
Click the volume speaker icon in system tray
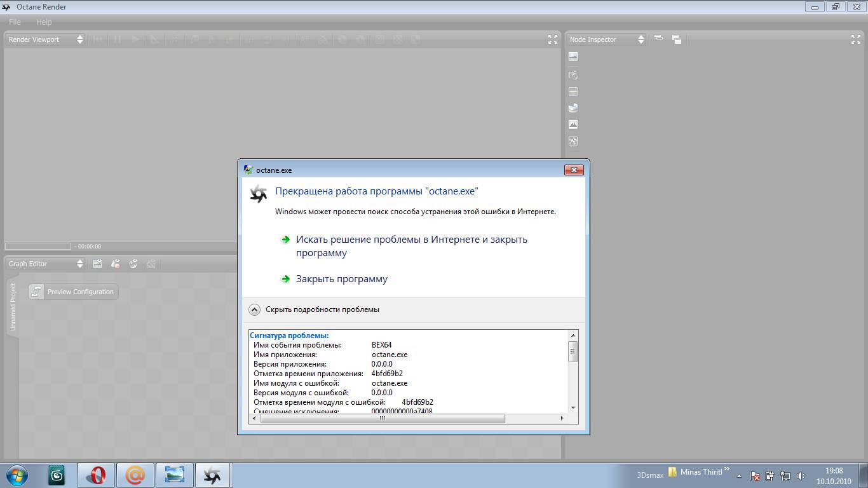[801, 475]
